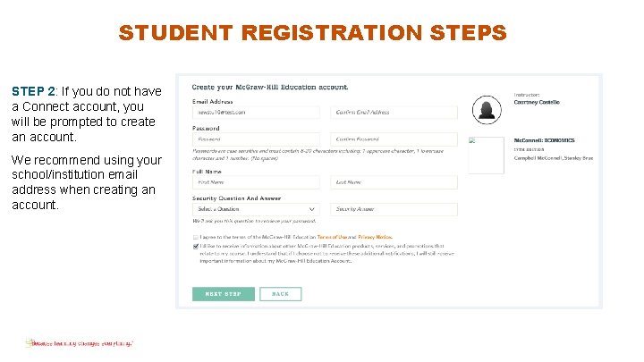644x362 pixels.
Task: Click the McGraw-Hill logo at bottom left
Action: point(79,342)
